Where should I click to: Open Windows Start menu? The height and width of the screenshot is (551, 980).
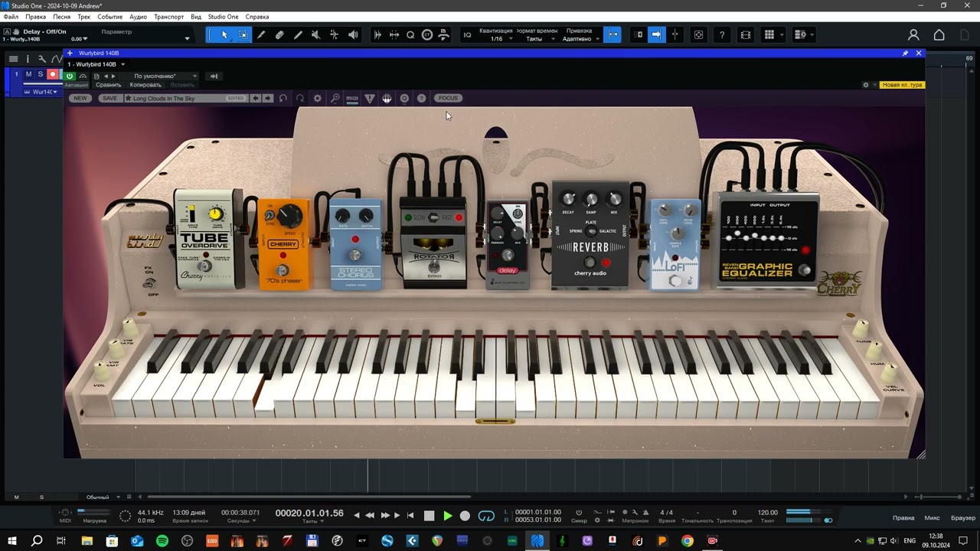[11, 541]
